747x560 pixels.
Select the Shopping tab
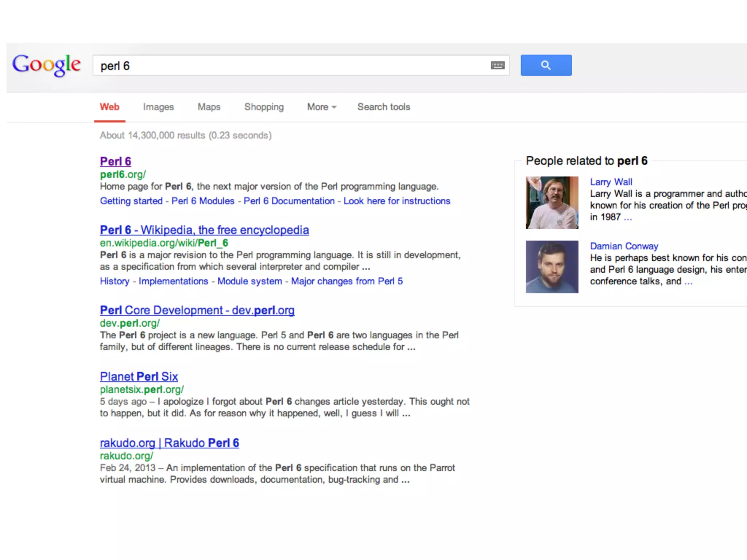[264, 107]
